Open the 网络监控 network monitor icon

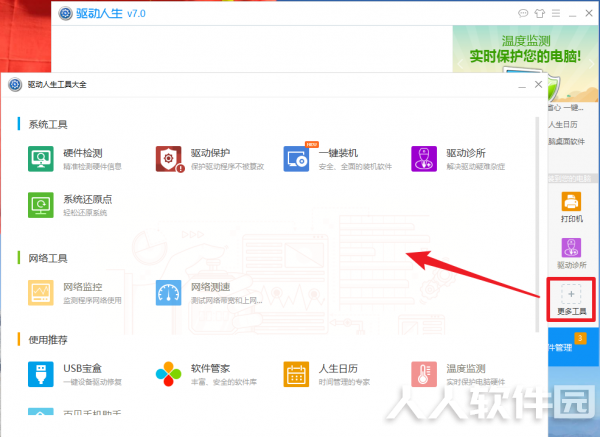41,293
